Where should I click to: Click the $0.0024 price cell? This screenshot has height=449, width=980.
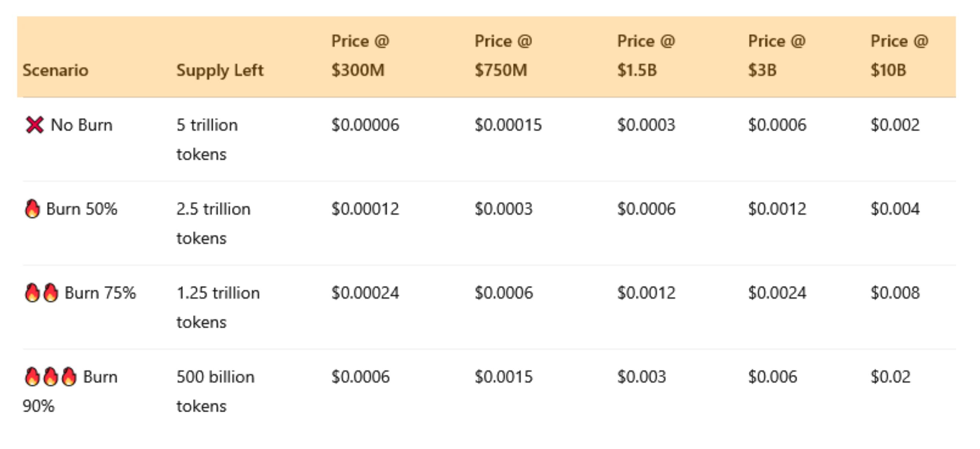tap(777, 293)
